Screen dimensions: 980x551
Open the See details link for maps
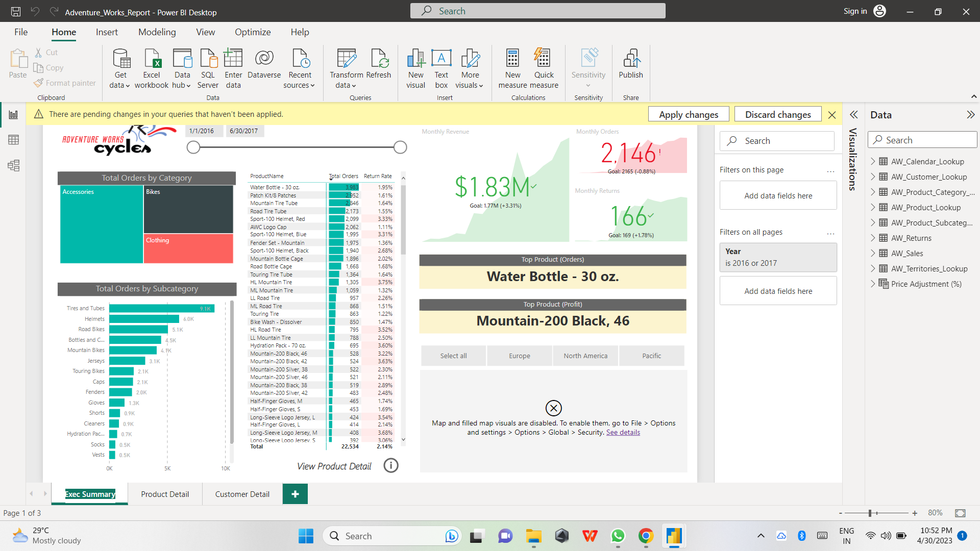(x=623, y=432)
